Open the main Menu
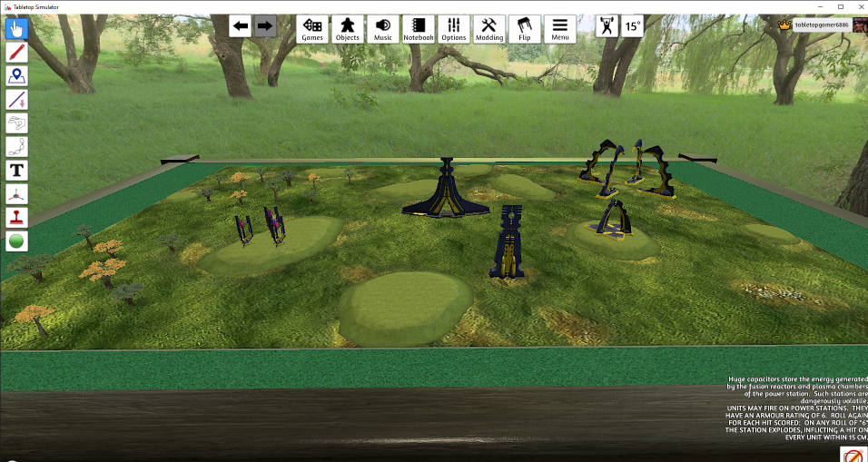Image resolution: width=868 pixels, height=462 pixels. 560,29
